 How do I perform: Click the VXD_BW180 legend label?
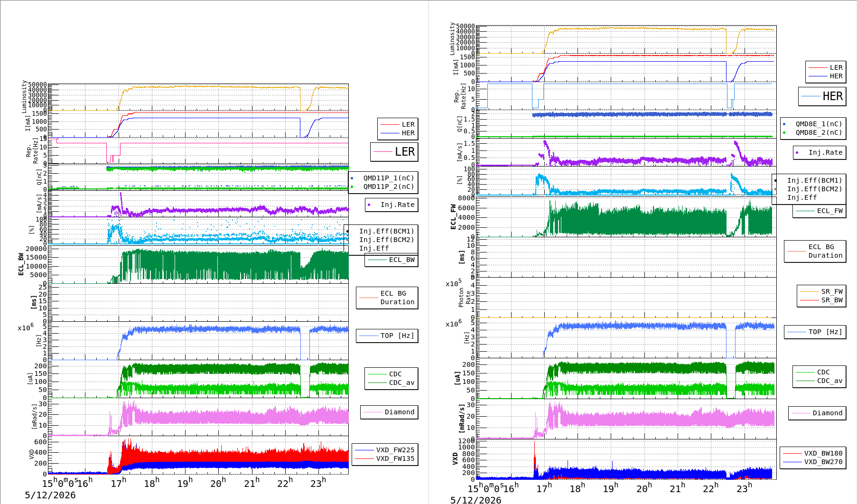[823, 453]
